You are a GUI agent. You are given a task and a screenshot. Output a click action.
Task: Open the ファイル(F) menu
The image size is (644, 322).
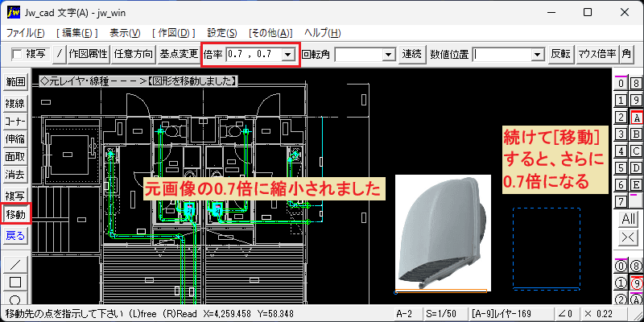click(26, 33)
